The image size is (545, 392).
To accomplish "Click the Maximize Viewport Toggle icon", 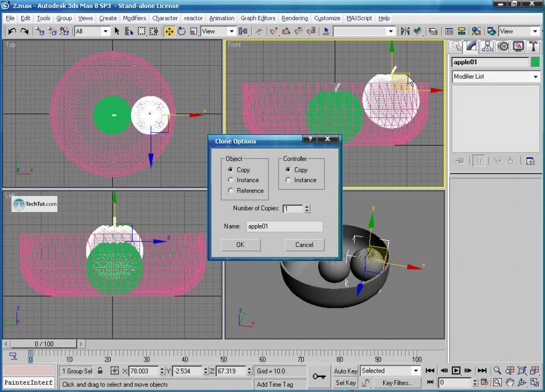I will point(534,382).
